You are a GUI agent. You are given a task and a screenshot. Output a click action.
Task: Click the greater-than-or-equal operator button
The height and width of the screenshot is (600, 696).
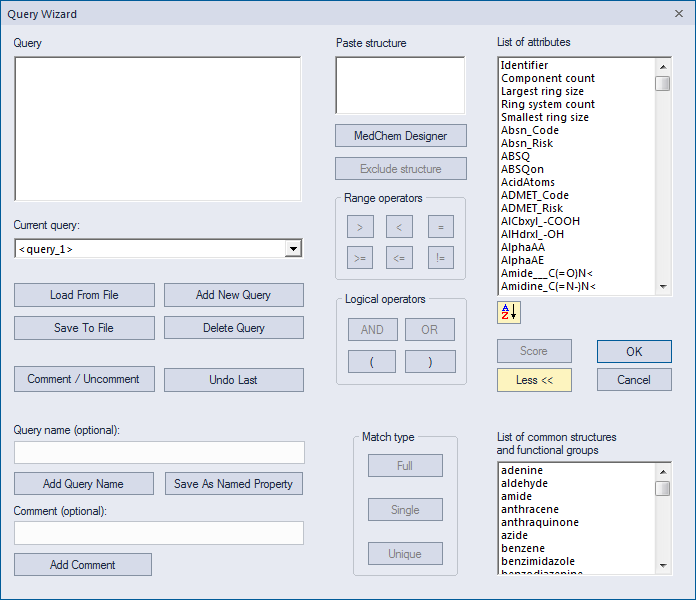pos(360,258)
